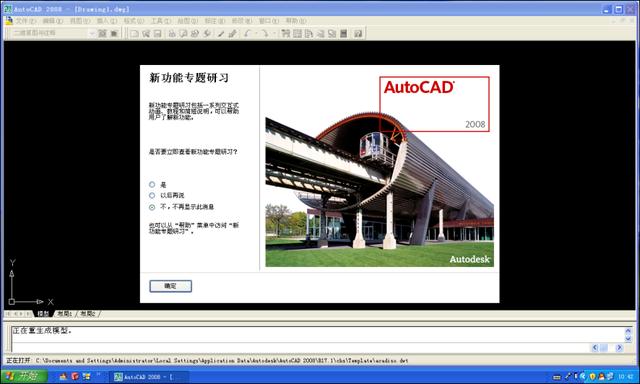The image size is (640, 384).
Task: Select the 是 radio option
Action: 152,184
